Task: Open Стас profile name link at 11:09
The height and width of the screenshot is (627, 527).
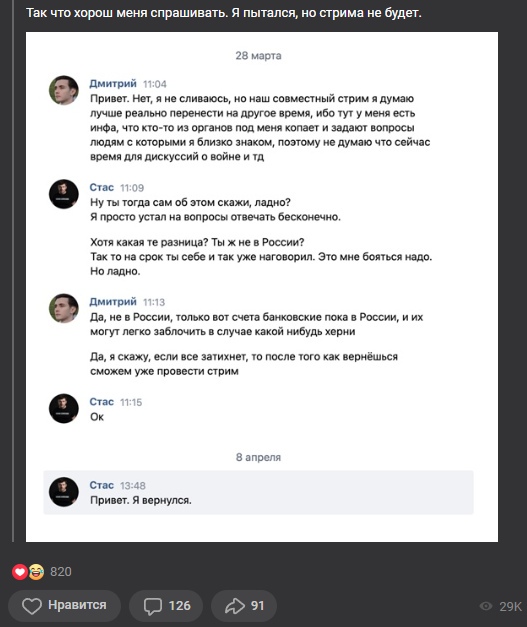Action: pyautogui.click(x=102, y=187)
